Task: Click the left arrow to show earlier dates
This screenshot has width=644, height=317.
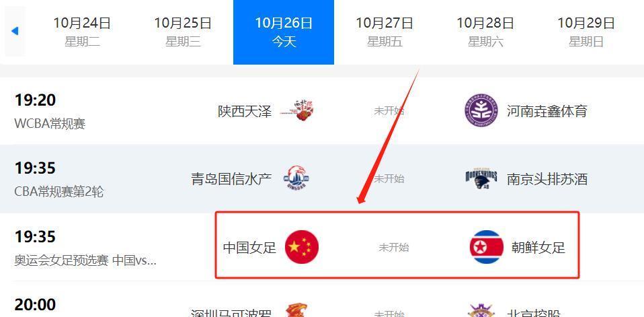Action: (x=15, y=31)
